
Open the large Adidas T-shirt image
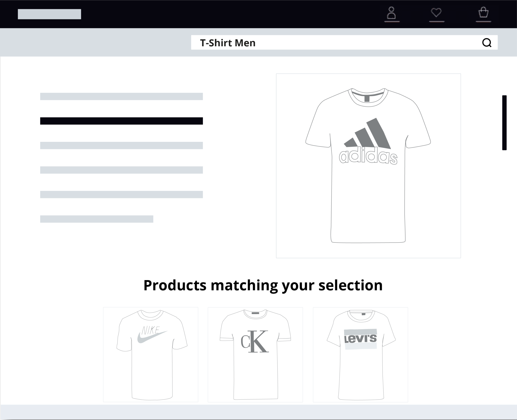368,166
